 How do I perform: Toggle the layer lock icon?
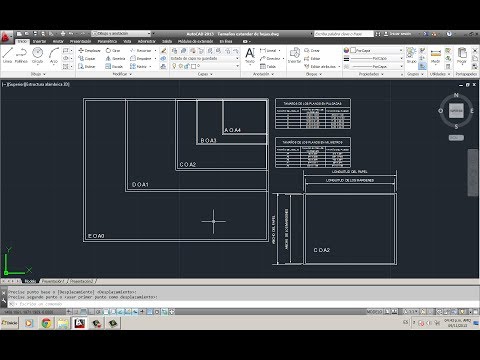click(x=187, y=66)
